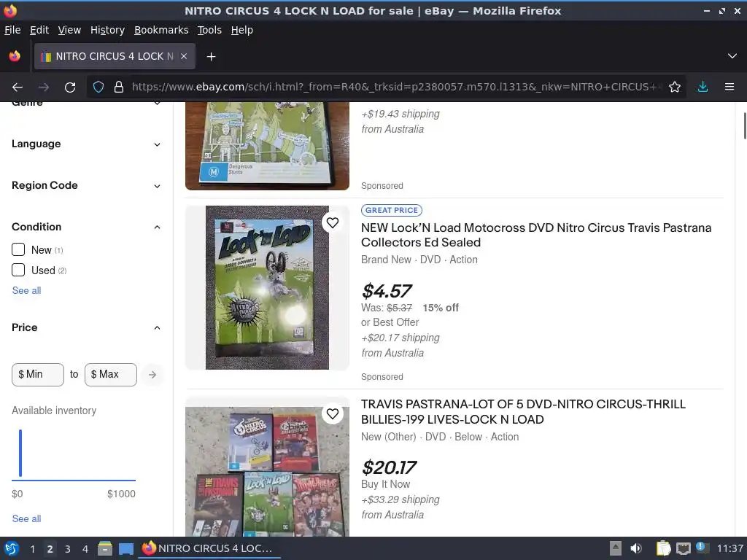The width and height of the screenshot is (747, 560).
Task: Add Travis Pastrana Lot of 5 to watchlist
Action: [x=333, y=414]
